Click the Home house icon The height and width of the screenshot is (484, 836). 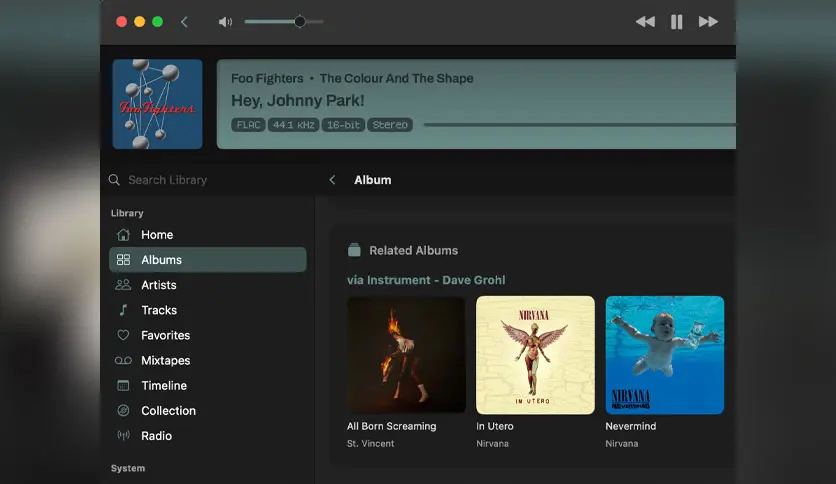click(x=123, y=235)
